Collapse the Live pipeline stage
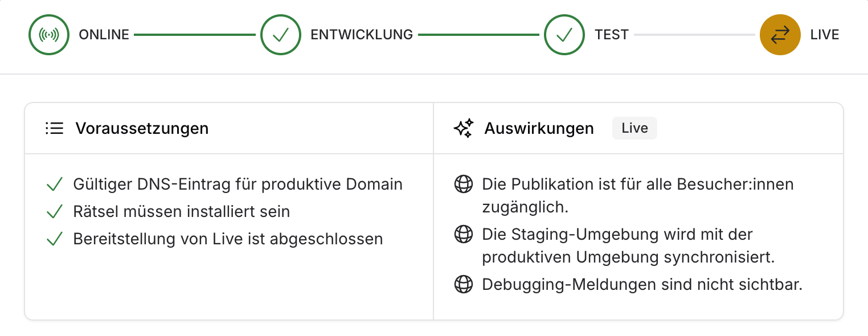868x336 pixels. (824, 35)
